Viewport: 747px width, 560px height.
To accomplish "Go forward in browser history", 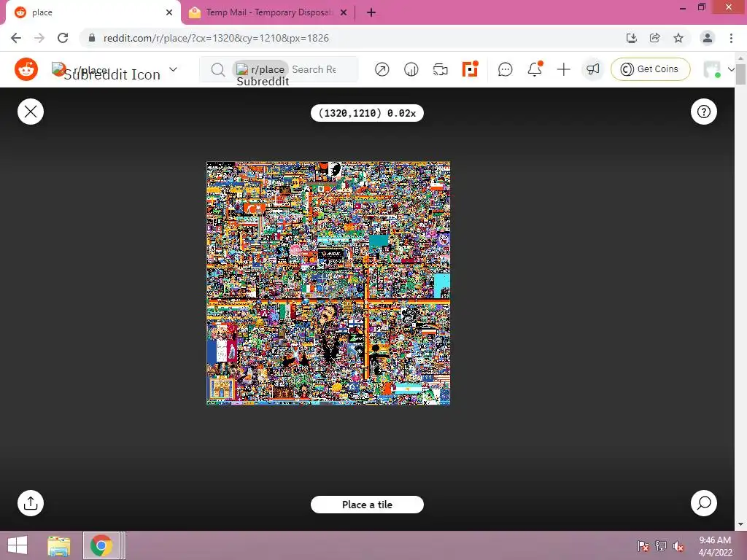I will click(x=39, y=38).
